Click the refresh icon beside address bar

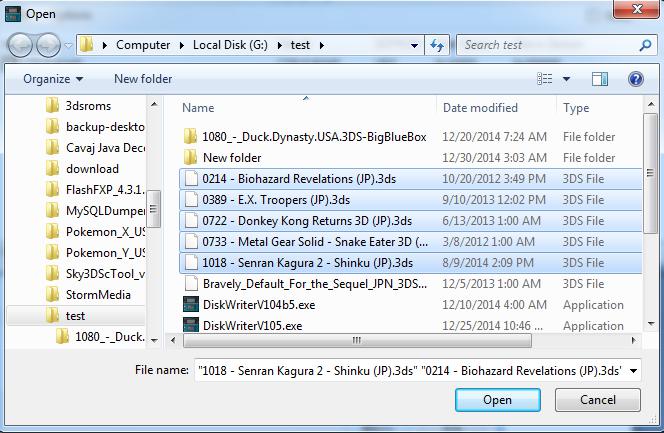(437, 45)
